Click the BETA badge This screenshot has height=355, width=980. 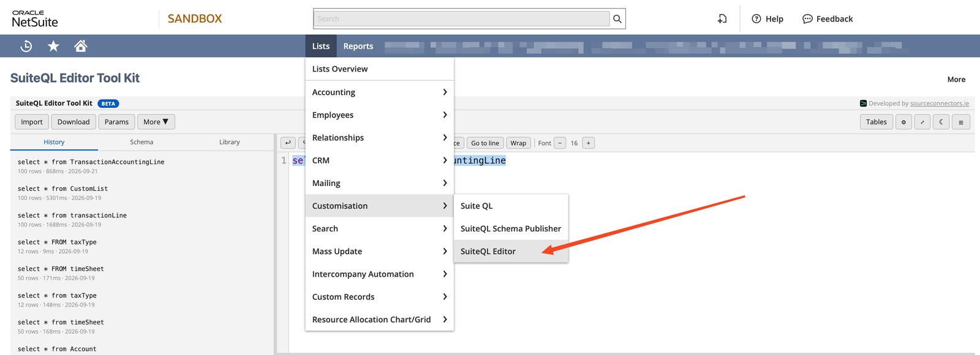tap(108, 103)
